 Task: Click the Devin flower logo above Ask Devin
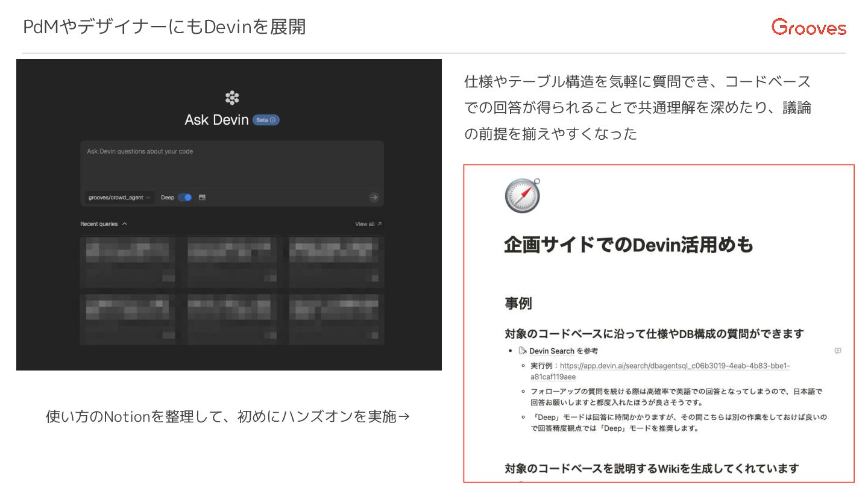click(232, 98)
